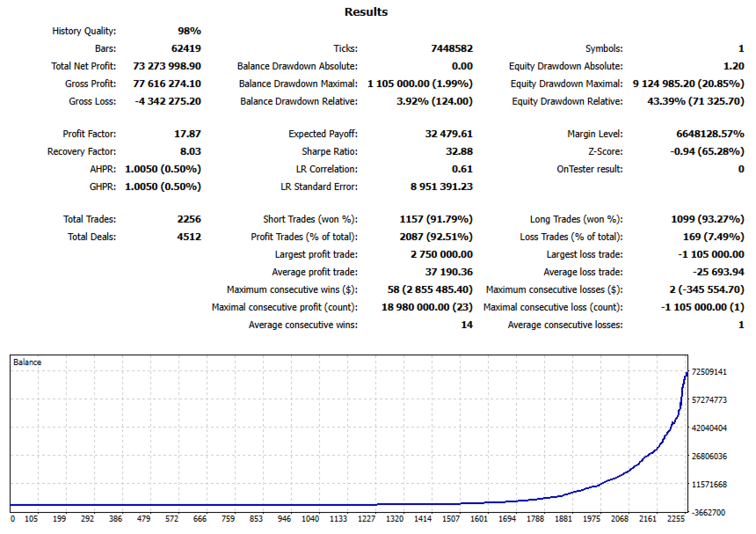Click the Expected Payoff value
Viewport: 756px width, 534px height.
[449, 134]
